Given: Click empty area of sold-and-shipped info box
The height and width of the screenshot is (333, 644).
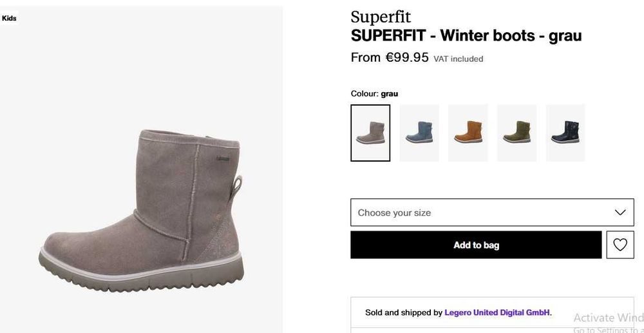Looking at the screenshot, I should tap(451, 324).
